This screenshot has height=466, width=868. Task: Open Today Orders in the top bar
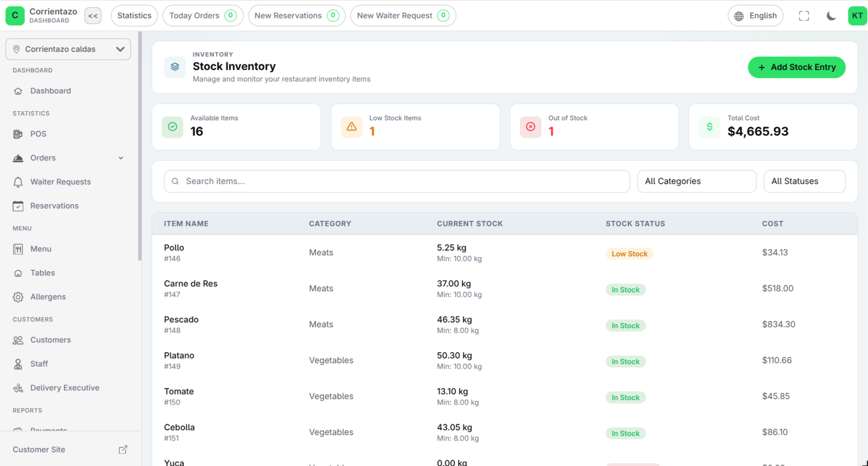(203, 16)
